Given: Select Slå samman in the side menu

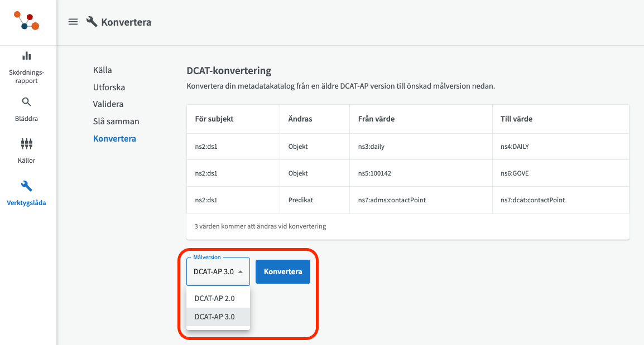Looking at the screenshot, I should 116,121.
